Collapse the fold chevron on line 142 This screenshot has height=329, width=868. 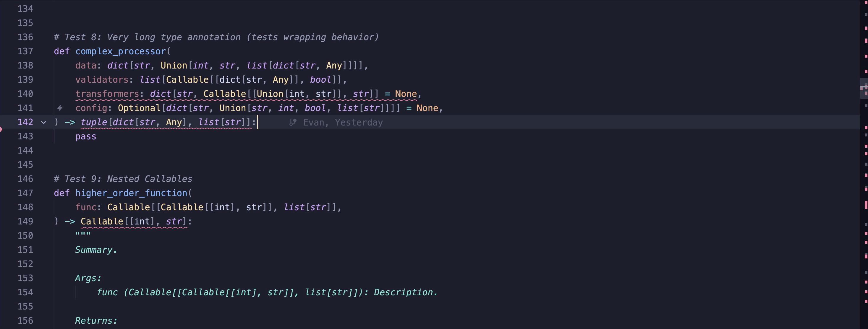pos(43,122)
